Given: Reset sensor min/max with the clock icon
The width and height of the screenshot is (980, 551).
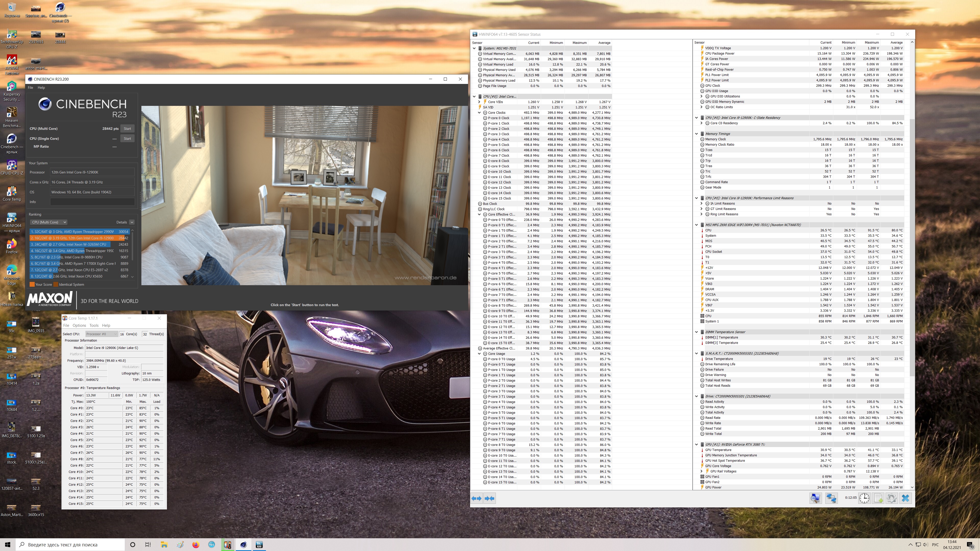Looking at the screenshot, I should [864, 498].
